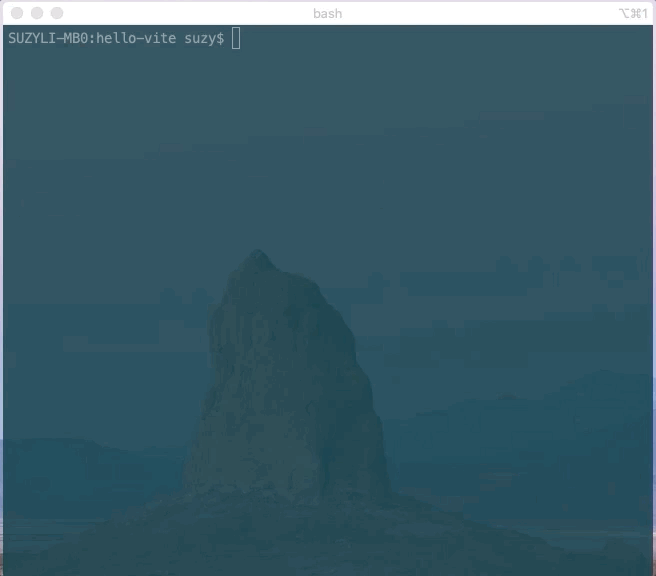Click the terminal close window button
The width and height of the screenshot is (656, 576).
[17, 13]
